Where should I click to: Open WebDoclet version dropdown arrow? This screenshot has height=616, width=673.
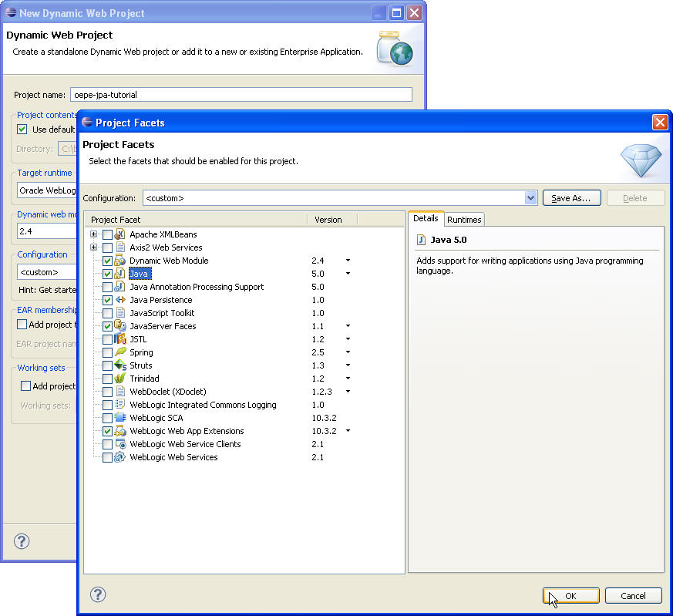coord(348,391)
